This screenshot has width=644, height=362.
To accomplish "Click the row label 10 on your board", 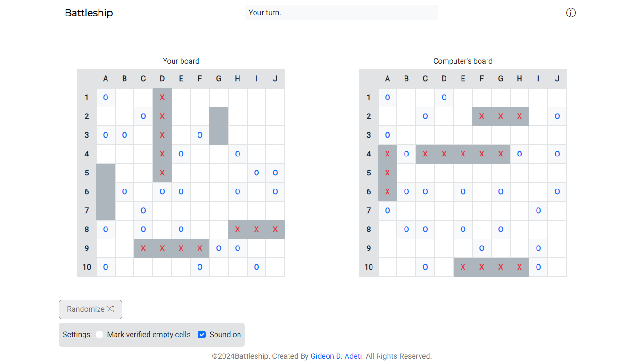I will click(87, 267).
